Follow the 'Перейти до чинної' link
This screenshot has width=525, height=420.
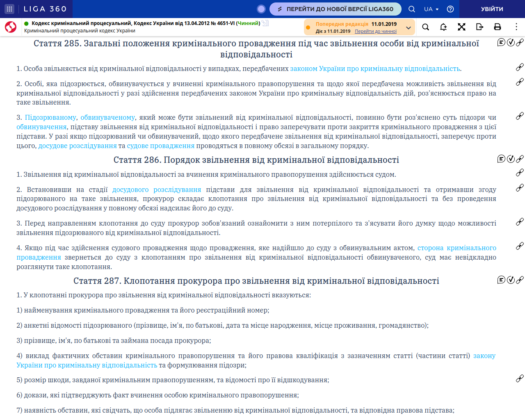coord(376,31)
